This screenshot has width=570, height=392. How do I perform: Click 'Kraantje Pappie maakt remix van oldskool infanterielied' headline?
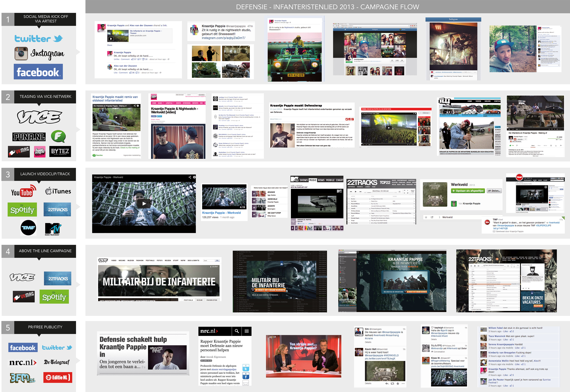coord(115,98)
